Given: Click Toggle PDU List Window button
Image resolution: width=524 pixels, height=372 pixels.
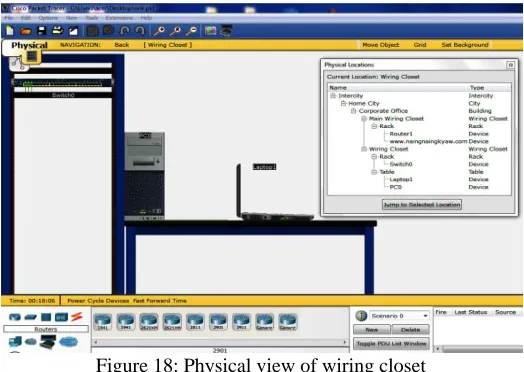Looking at the screenshot, I should pyautogui.click(x=391, y=344).
